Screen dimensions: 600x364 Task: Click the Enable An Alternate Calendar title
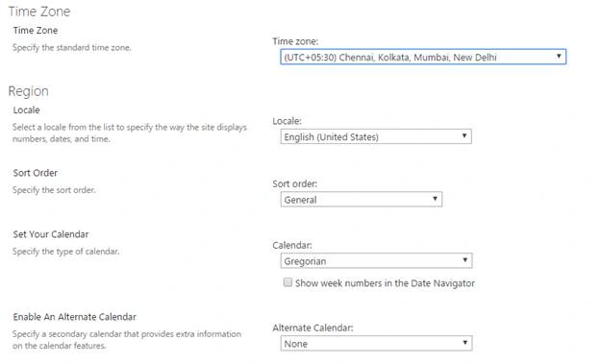(x=75, y=317)
